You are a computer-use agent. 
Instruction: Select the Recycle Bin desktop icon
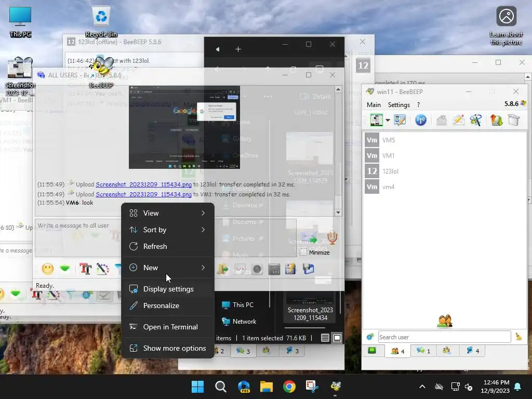coord(101,21)
